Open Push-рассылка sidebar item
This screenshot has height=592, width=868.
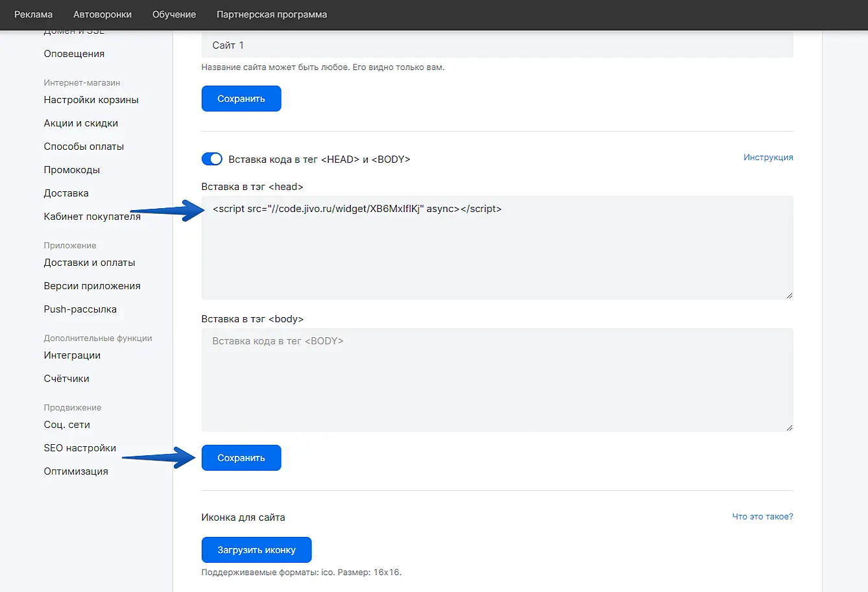pyautogui.click(x=80, y=309)
